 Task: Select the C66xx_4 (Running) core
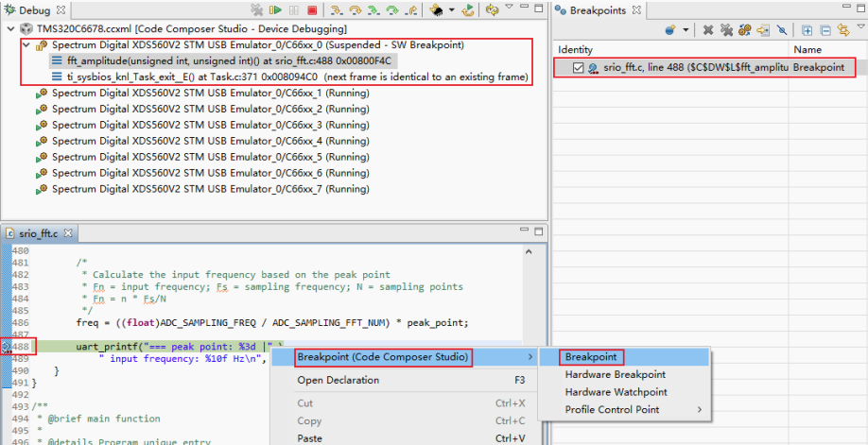(202, 141)
